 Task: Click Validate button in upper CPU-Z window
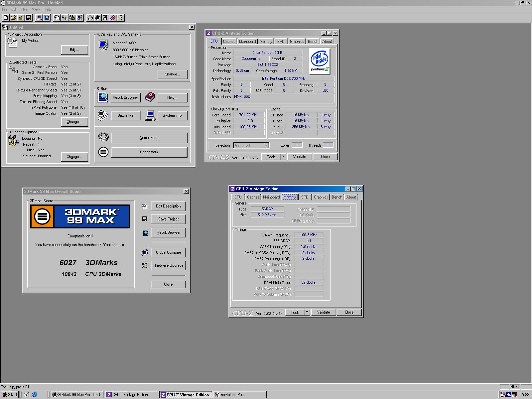[300, 157]
